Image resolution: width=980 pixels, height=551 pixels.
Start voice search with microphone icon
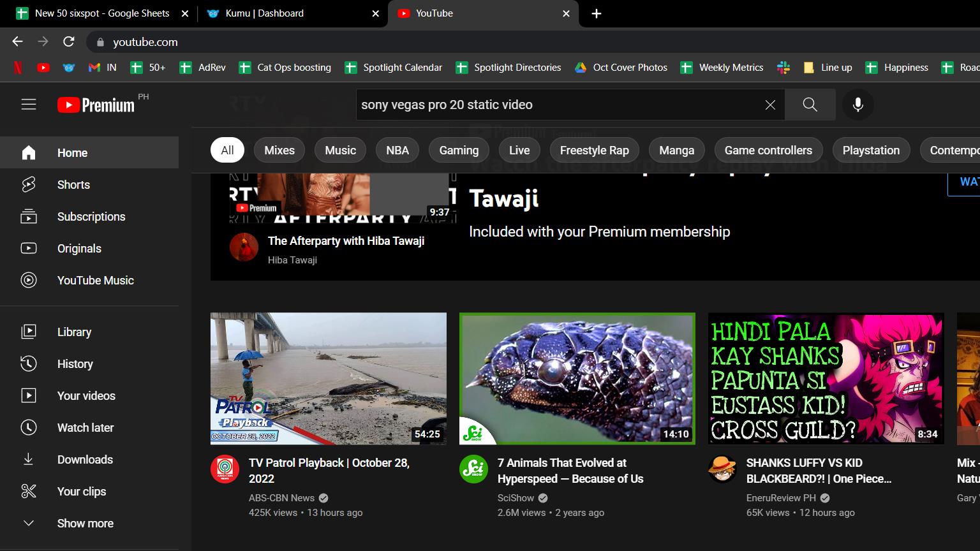click(857, 105)
